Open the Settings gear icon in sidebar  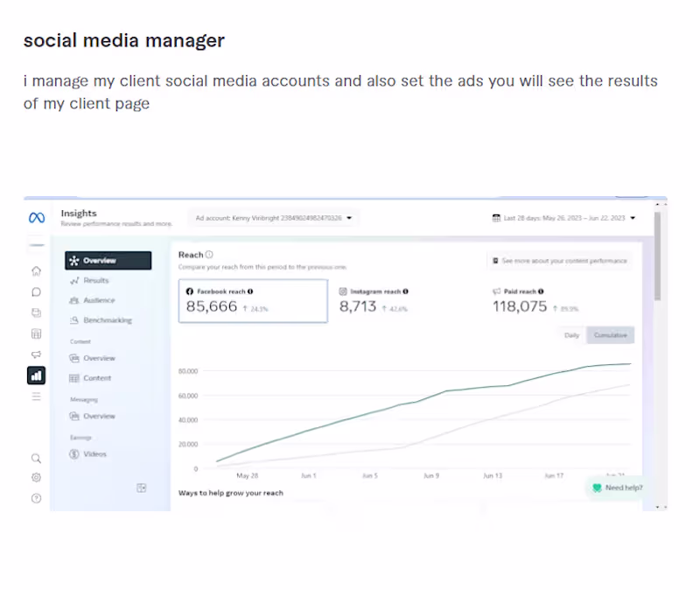(36, 477)
